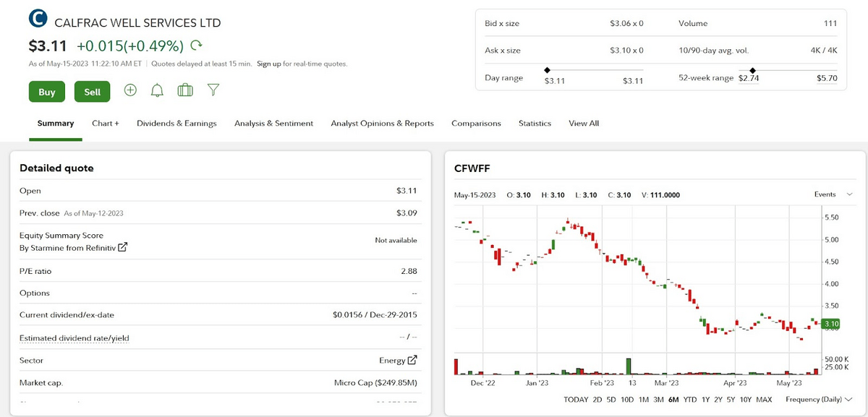Set chart range to 10D
Image resolution: width=868 pixels, height=417 pixels.
pyautogui.click(x=627, y=400)
